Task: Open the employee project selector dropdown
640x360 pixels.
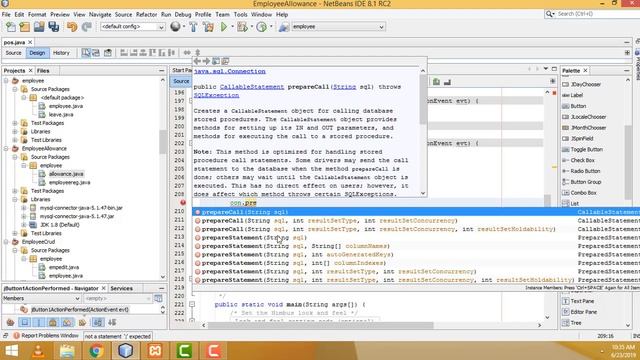Action: pyautogui.click(x=381, y=27)
